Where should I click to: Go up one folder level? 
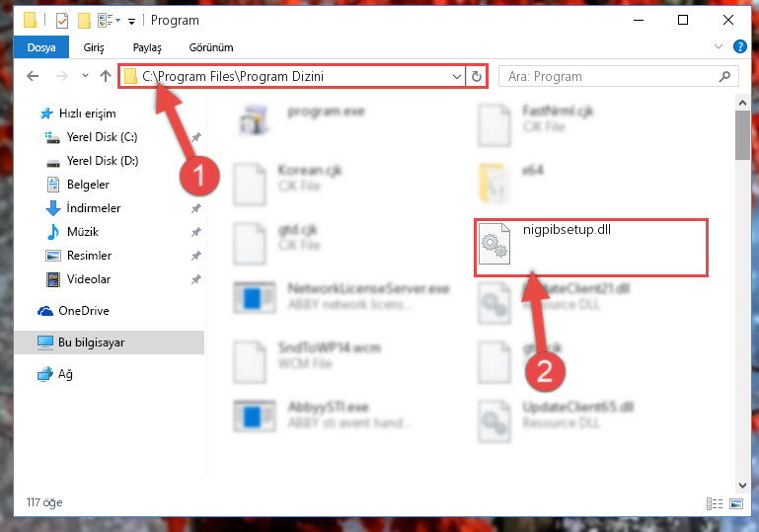point(105,76)
